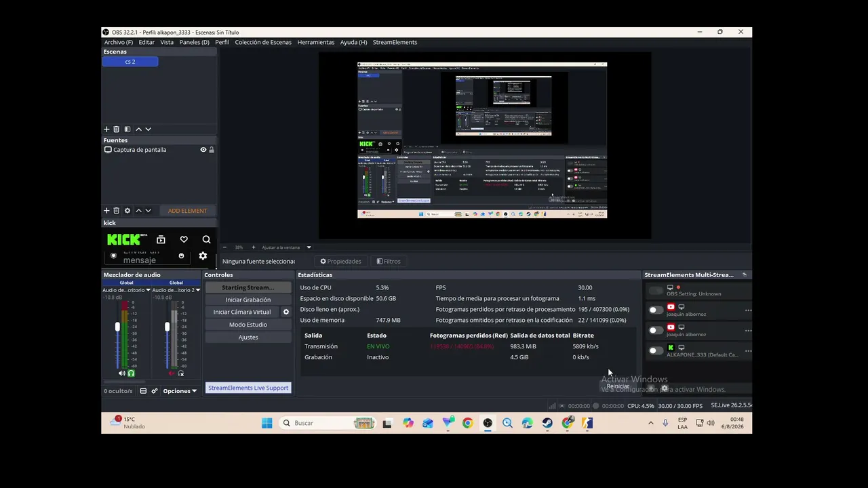This screenshot has width=868, height=488.
Task: Open Kick following heart icon
Action: (184, 239)
